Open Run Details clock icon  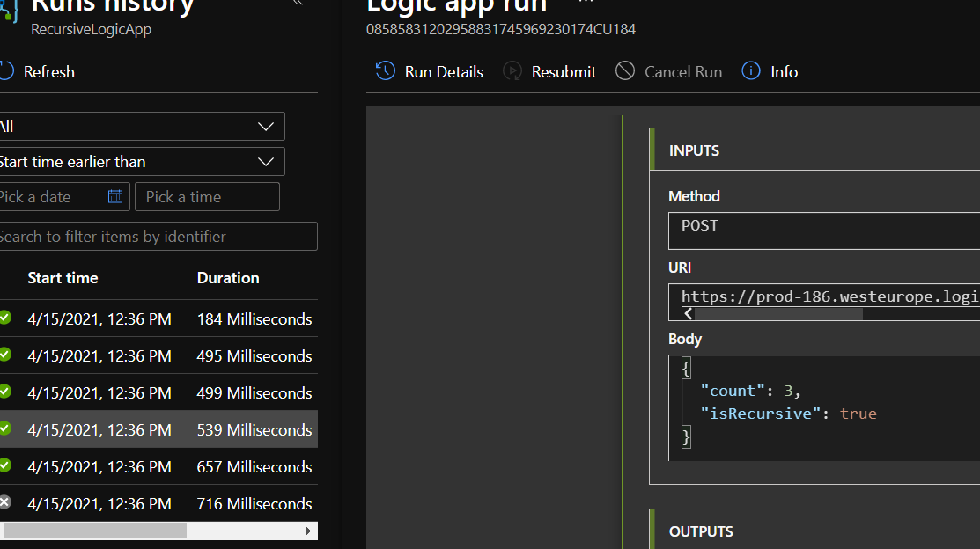click(x=385, y=71)
